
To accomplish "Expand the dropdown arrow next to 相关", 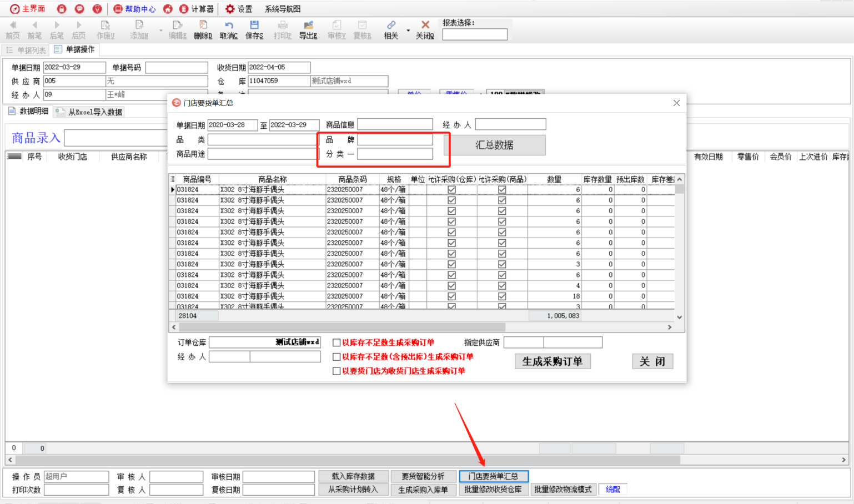I will coord(408,31).
